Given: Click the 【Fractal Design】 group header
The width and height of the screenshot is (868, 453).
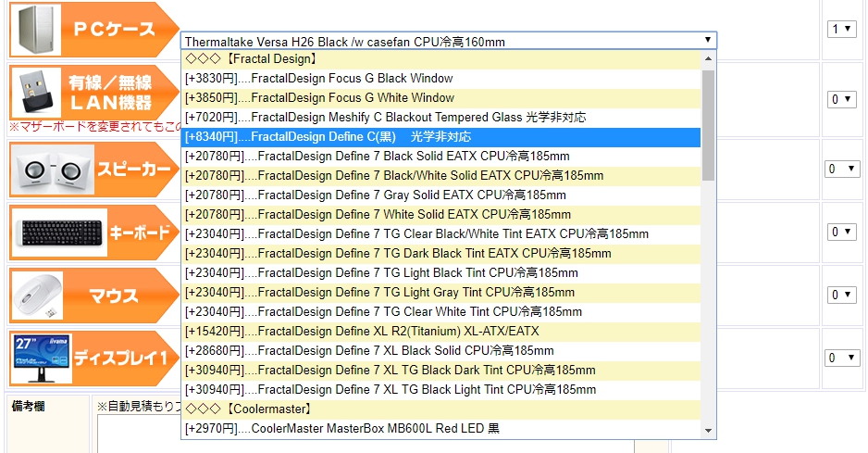Looking at the screenshot, I should click(x=440, y=58).
